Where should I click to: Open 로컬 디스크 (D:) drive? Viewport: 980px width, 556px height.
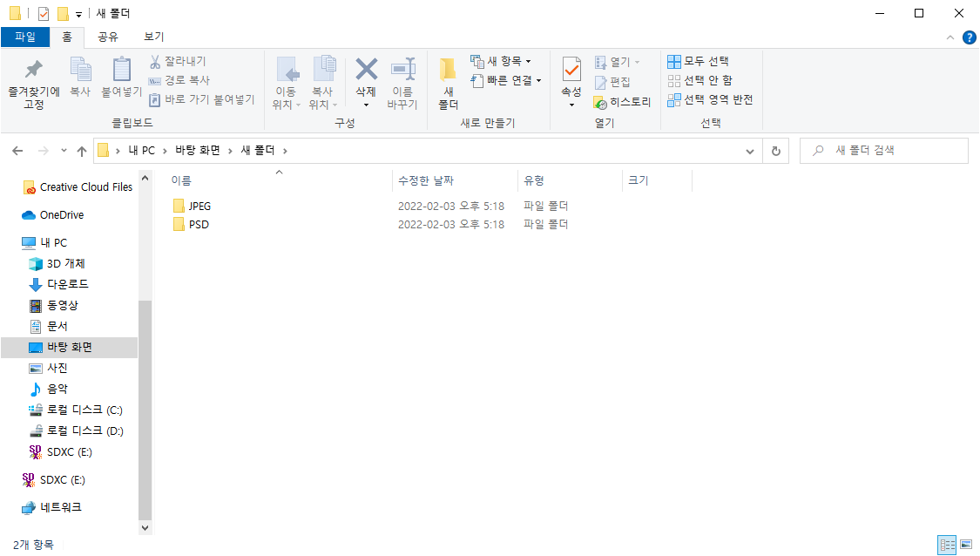coord(77,431)
